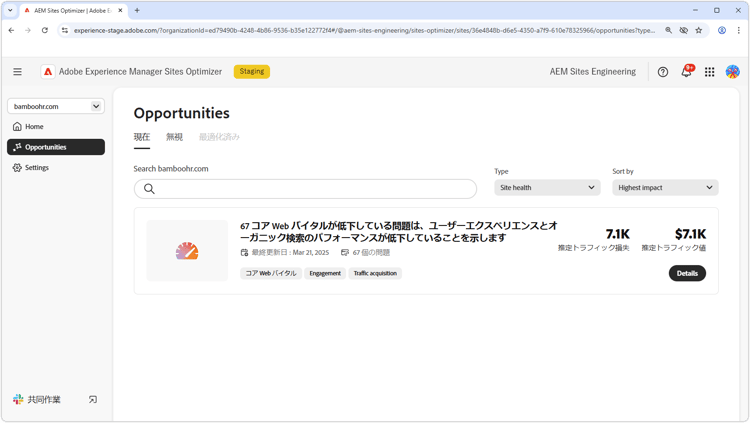Click the Home house icon in sidebar
This screenshot has width=750, height=423.
[x=17, y=126]
